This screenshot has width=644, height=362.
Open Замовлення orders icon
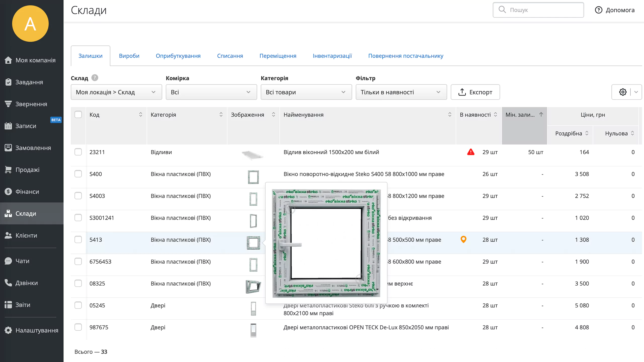8,148
